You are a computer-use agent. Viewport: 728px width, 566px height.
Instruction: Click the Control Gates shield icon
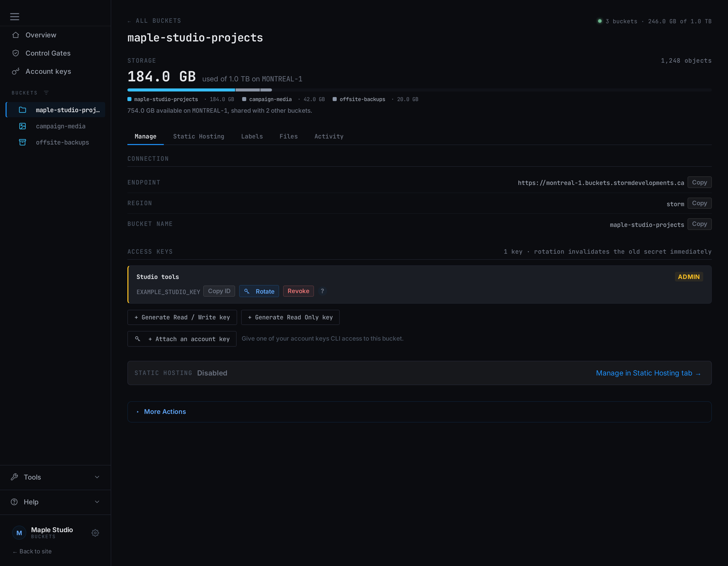pos(16,53)
